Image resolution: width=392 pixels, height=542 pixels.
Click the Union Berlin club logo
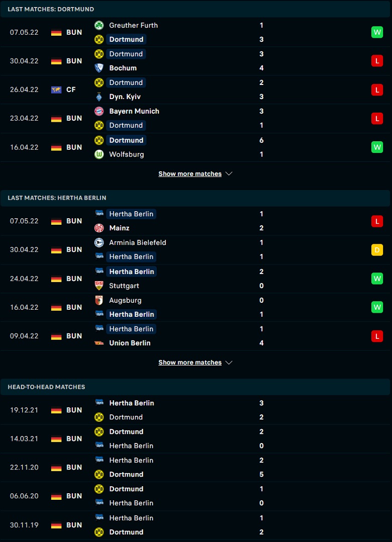(99, 343)
